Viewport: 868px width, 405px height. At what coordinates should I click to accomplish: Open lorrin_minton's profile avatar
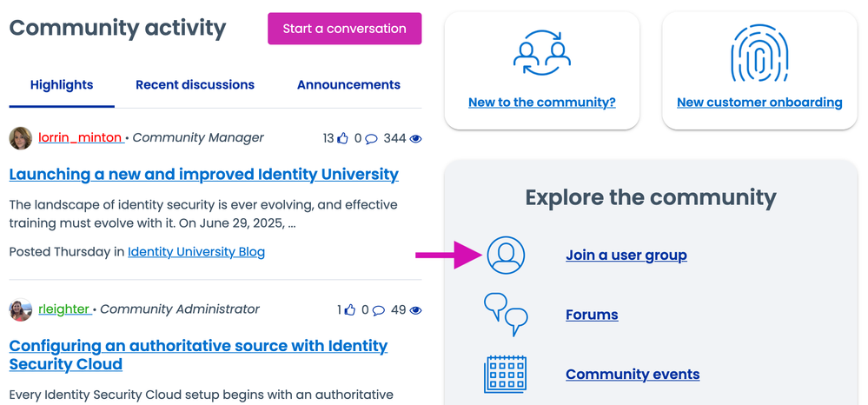pos(21,138)
